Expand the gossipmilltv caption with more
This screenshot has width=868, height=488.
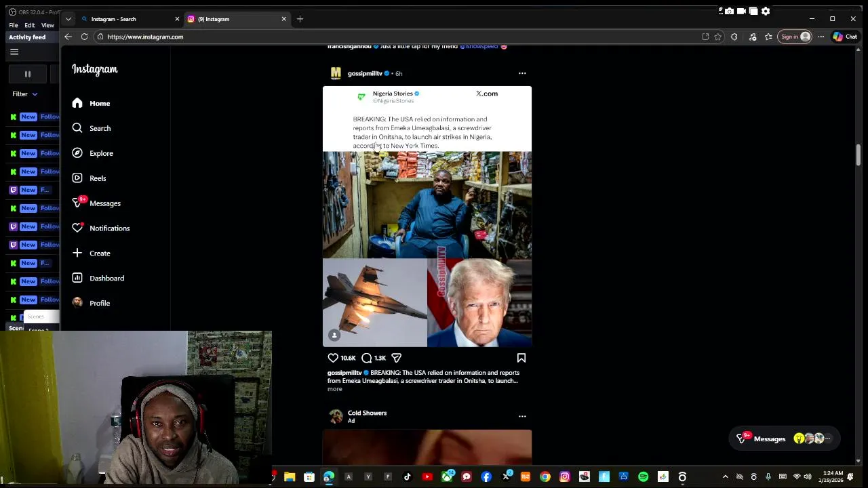pos(335,389)
